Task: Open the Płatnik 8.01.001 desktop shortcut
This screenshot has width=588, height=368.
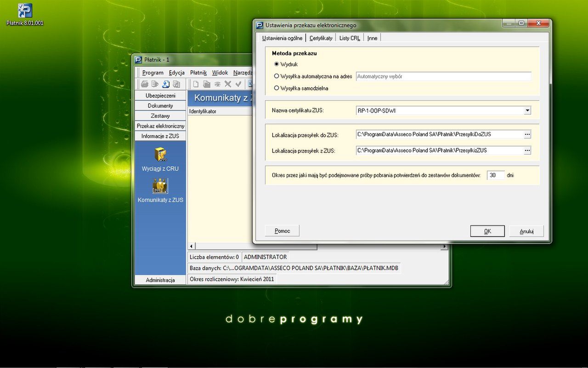Action: click(25, 14)
